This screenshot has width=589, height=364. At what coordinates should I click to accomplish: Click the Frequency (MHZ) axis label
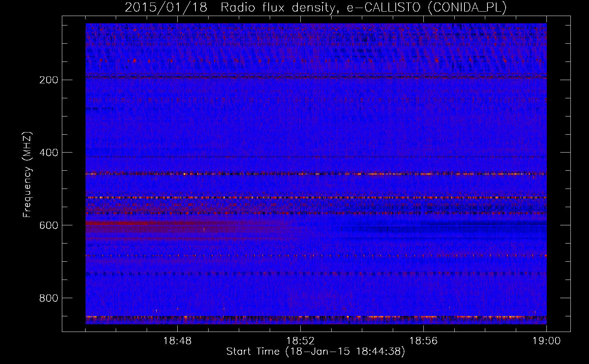tap(27, 175)
